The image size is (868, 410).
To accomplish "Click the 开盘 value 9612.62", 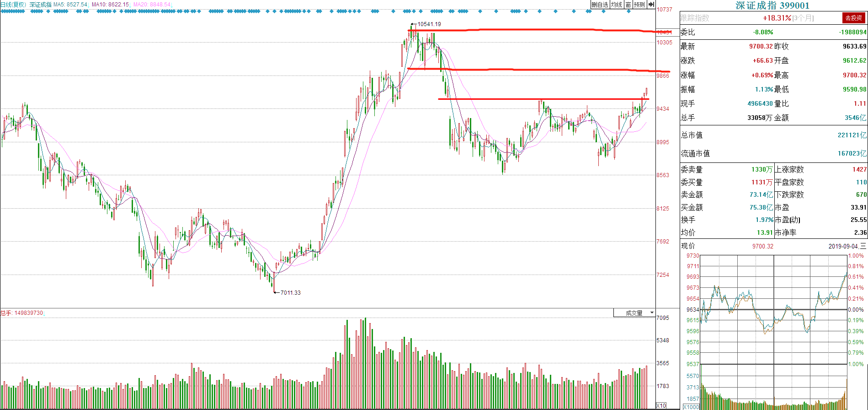I will [x=855, y=60].
